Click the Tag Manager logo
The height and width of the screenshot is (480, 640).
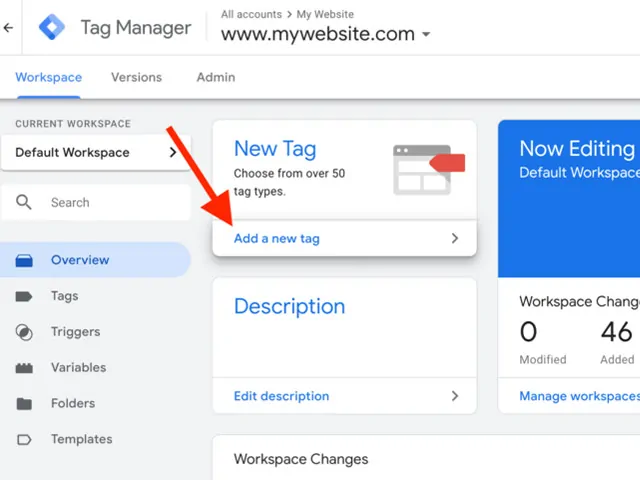51,27
